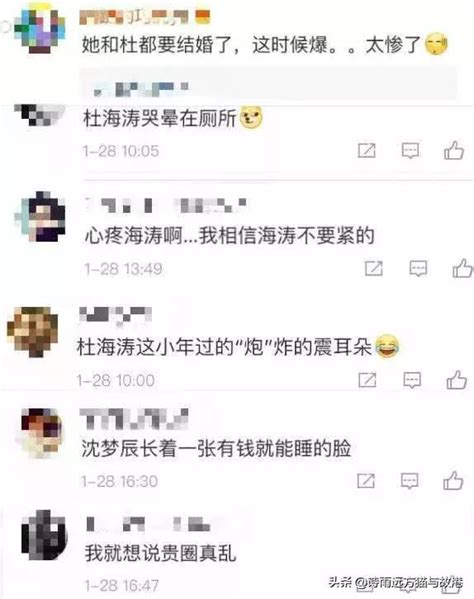Open avatar of 我就想说贵圈真乱 commenter
This screenshot has width=474, height=599.
(44, 535)
